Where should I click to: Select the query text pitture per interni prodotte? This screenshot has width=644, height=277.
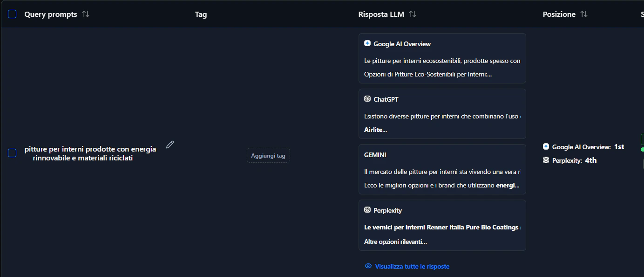pos(90,153)
